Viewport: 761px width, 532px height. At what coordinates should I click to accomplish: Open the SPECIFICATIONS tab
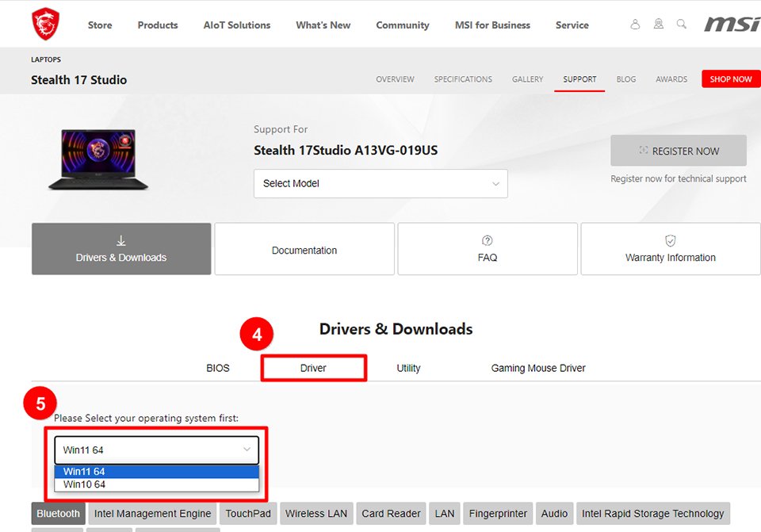pos(463,79)
